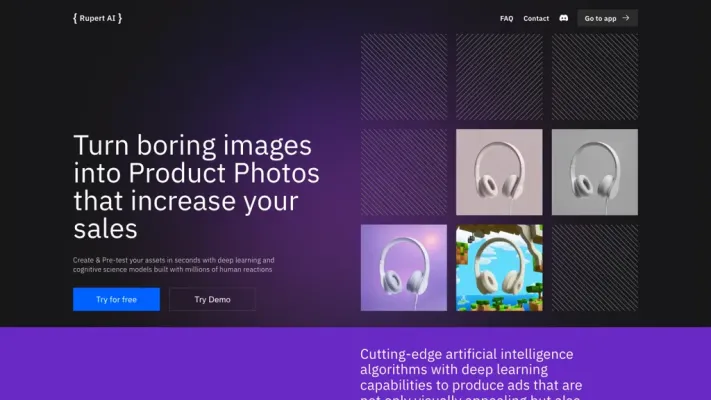711x400 pixels.
Task: Click the top-right striped placeholder tile
Action: click(x=594, y=77)
